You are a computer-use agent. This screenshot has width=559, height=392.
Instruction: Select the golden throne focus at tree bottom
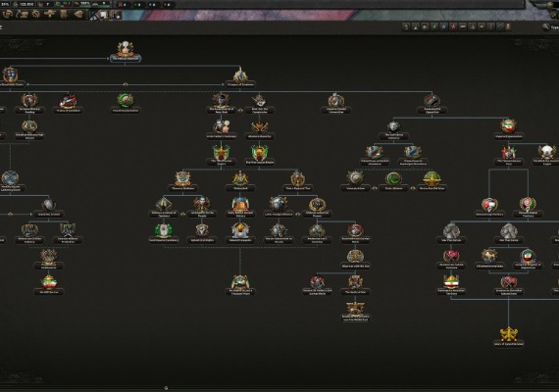(x=508, y=336)
